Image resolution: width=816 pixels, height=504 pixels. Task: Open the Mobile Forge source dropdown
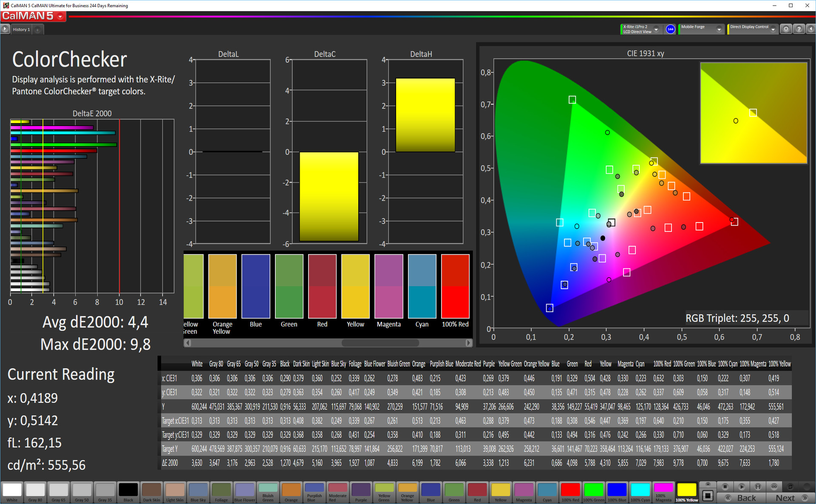click(719, 29)
